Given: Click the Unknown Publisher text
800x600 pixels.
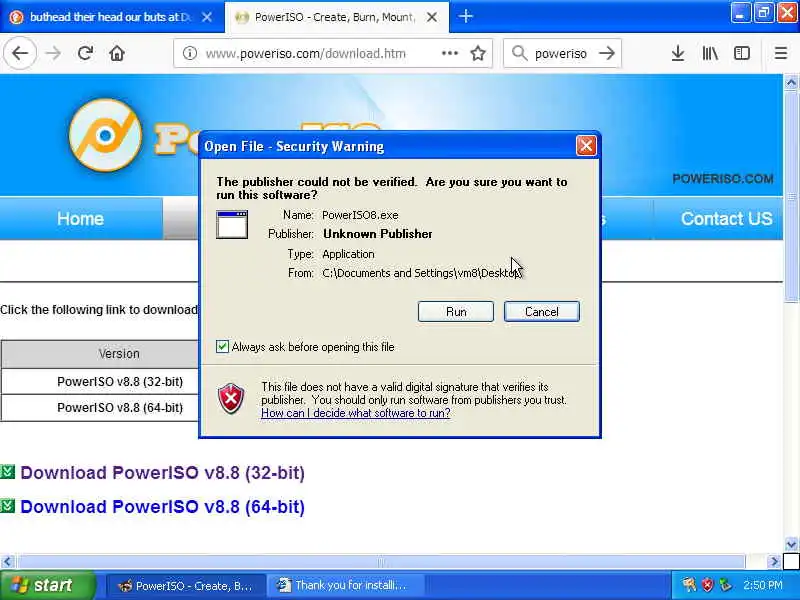Looking at the screenshot, I should point(378,234).
